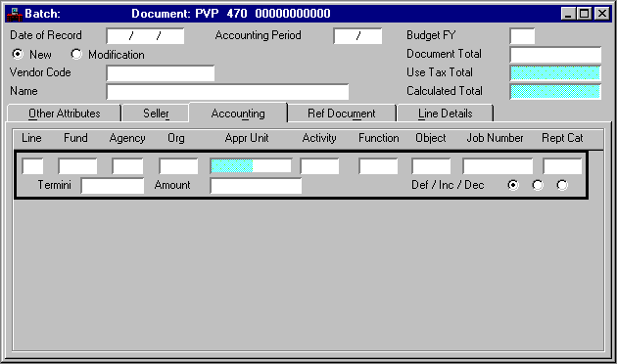The image size is (617, 364).
Task: Click the Date of Record field
Action: coord(145,36)
